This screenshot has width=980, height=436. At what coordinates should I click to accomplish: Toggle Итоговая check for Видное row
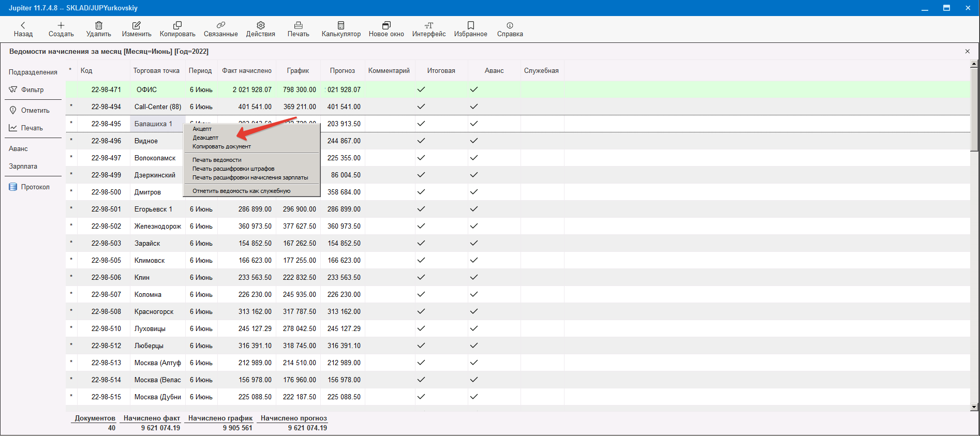coord(421,141)
